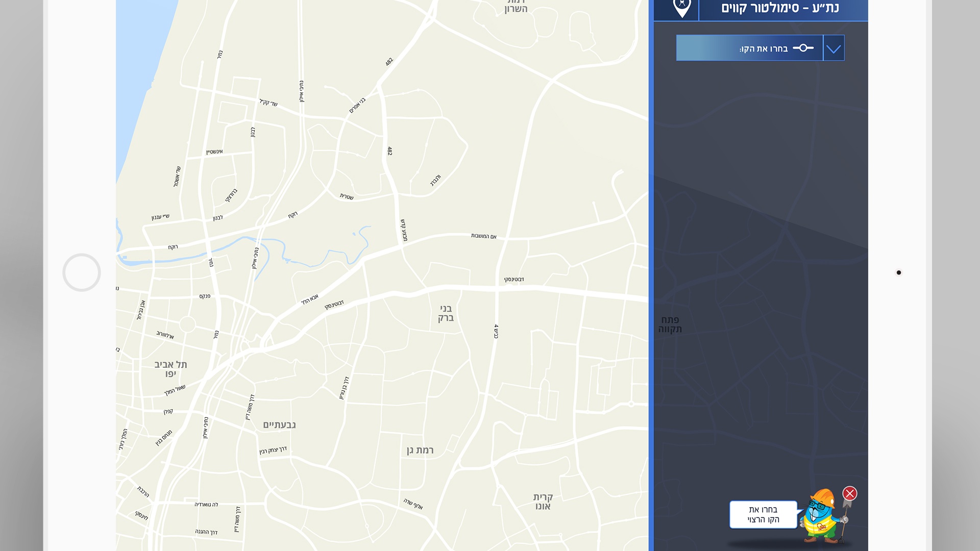The height and width of the screenshot is (551, 980).
Task: Click the 'נת״ע - סימולטור קווים' header title
Action: [779, 8]
